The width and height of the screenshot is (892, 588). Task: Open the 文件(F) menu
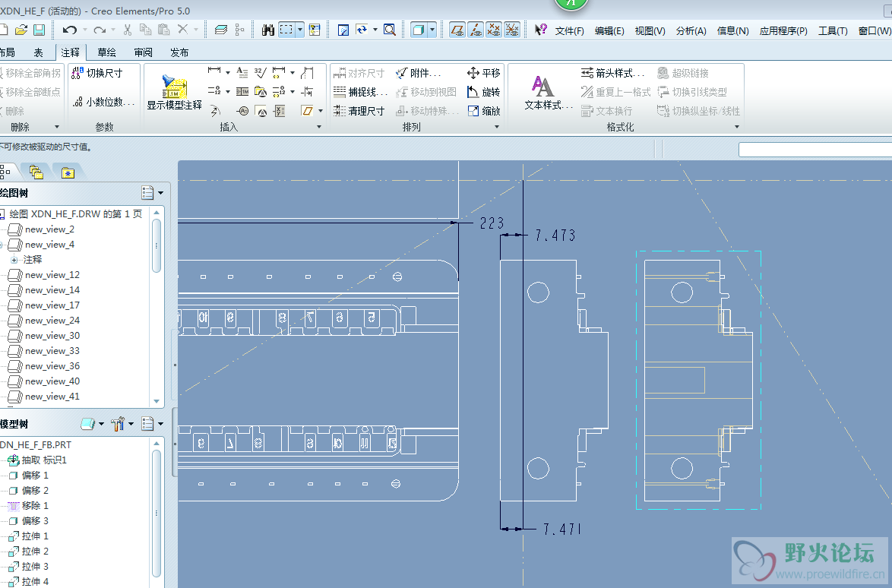point(569,30)
